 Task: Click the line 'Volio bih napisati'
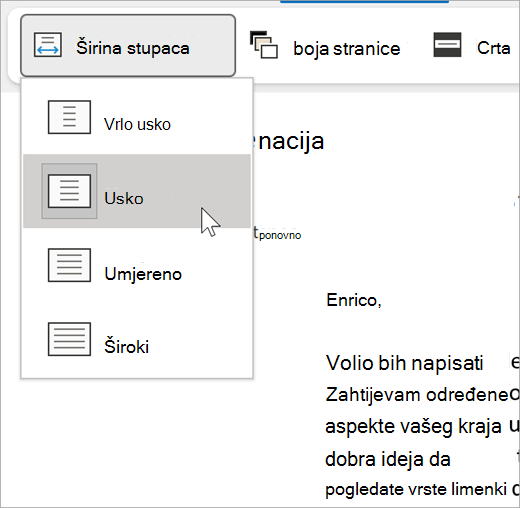[x=405, y=363]
